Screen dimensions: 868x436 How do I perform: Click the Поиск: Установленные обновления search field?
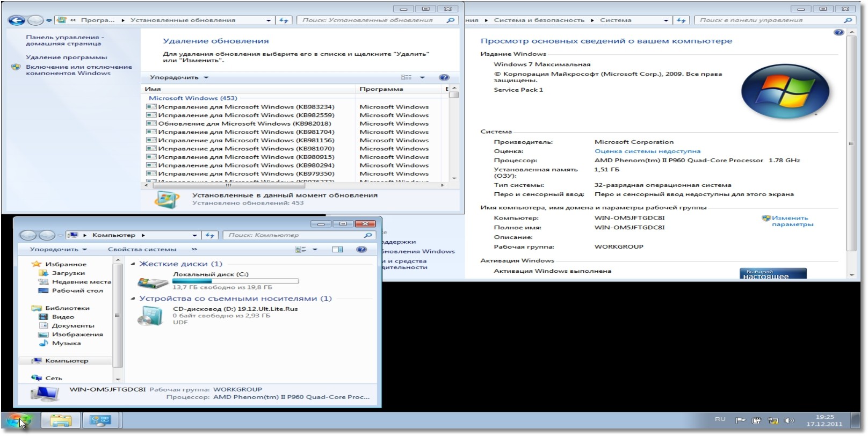pyautogui.click(x=371, y=20)
